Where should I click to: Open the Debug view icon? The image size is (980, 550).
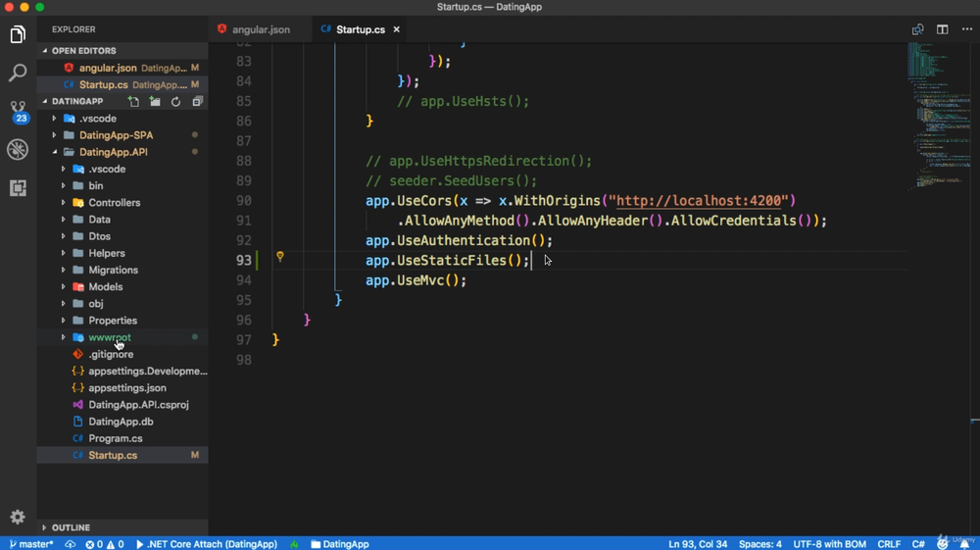click(x=18, y=149)
